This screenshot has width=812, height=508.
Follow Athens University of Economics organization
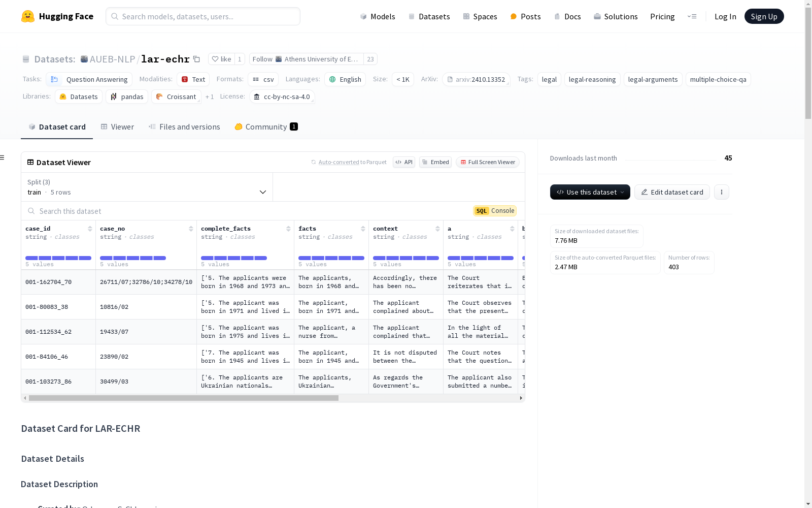click(x=307, y=59)
